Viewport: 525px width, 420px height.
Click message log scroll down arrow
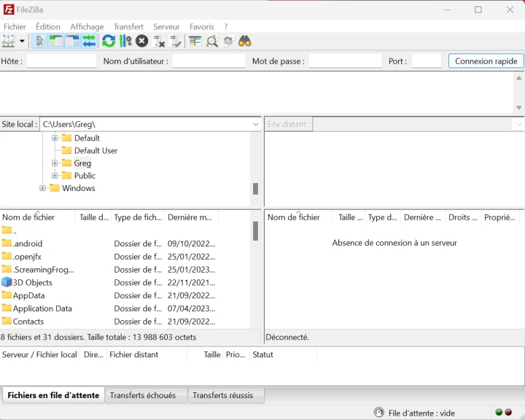(518, 107)
